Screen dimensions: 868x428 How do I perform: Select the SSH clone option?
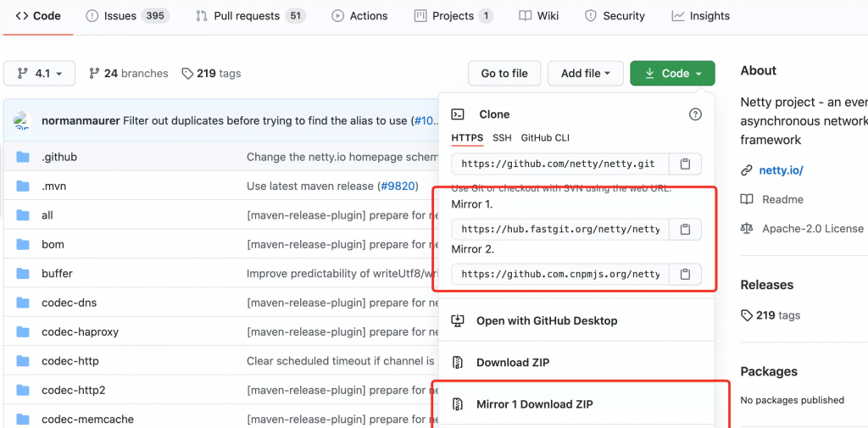[x=502, y=138]
